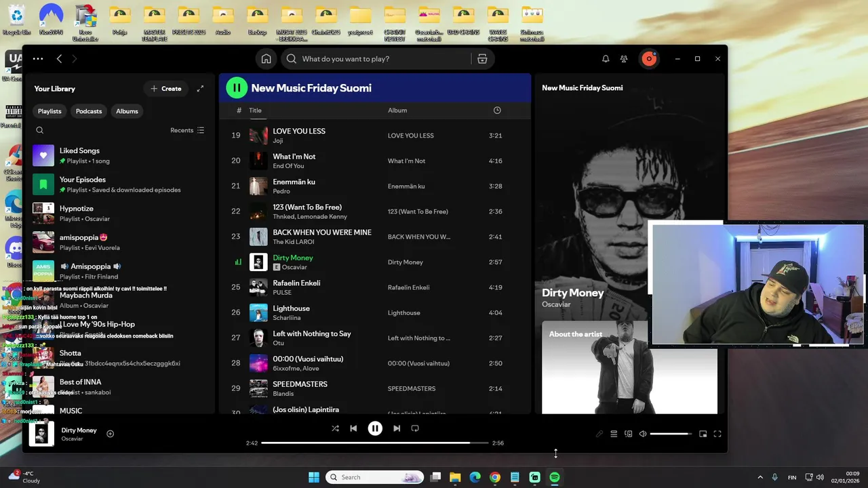Open the profile avatar menu
The width and height of the screenshot is (868, 488).
649,59
